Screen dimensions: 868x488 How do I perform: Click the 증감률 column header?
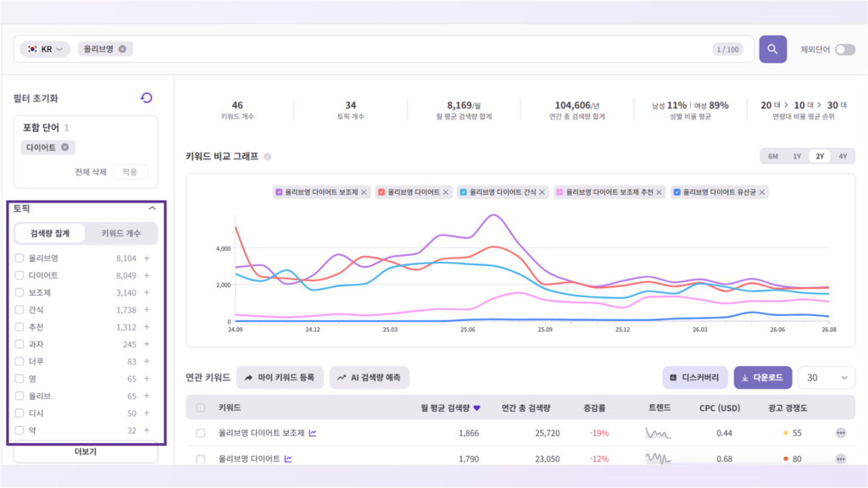click(594, 408)
